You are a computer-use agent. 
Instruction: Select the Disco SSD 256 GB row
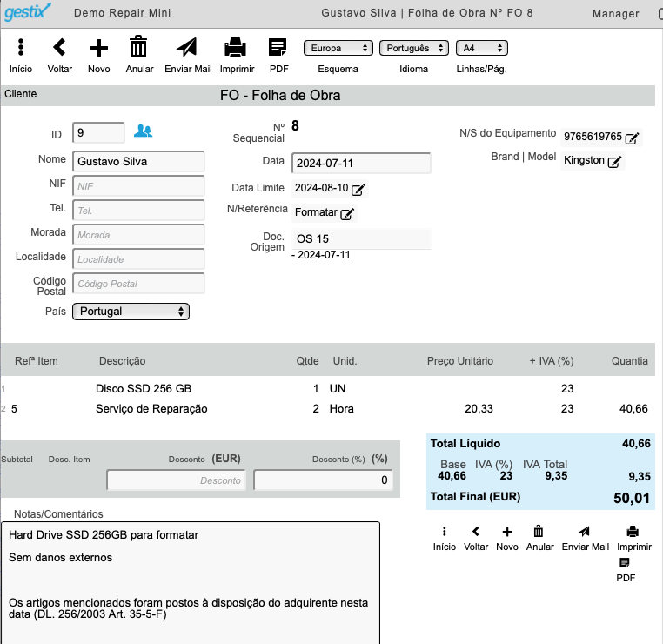click(x=328, y=389)
